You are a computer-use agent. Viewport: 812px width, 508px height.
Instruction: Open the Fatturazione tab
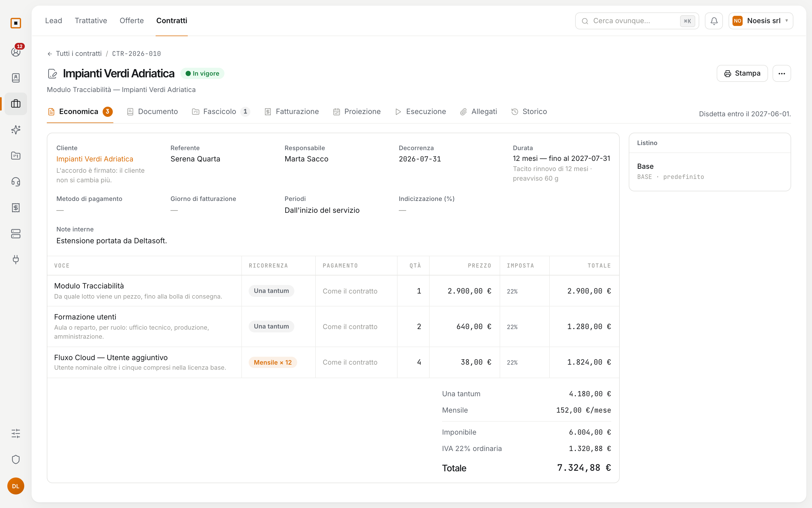coord(292,111)
